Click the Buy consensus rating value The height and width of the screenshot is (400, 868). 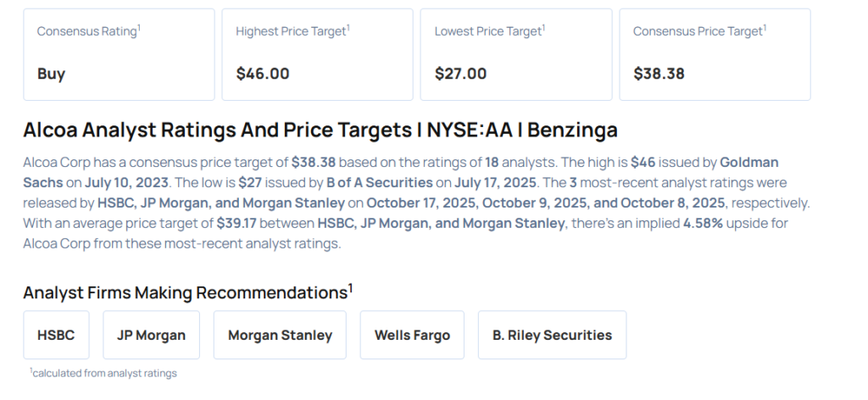click(x=51, y=74)
